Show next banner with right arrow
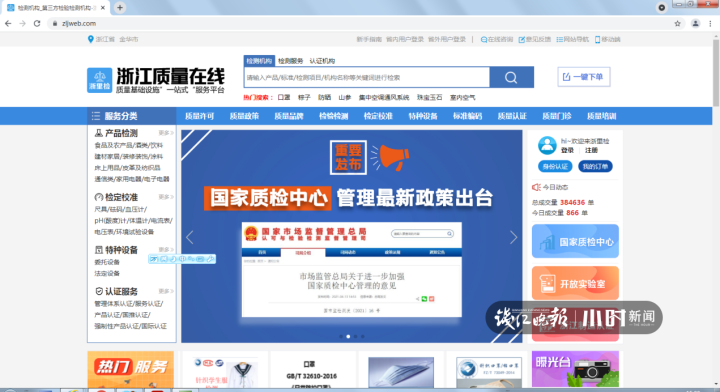Image resolution: width=720 pixels, height=392 pixels. coord(513,237)
